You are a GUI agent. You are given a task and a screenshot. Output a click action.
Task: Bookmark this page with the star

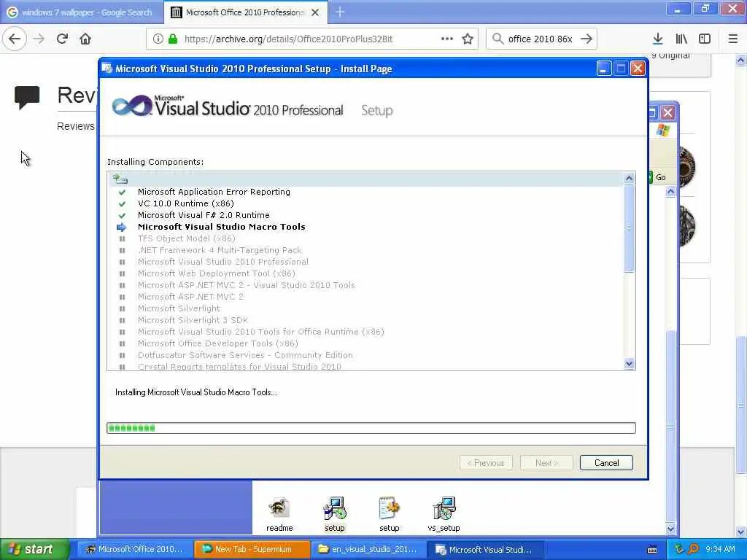point(468,39)
